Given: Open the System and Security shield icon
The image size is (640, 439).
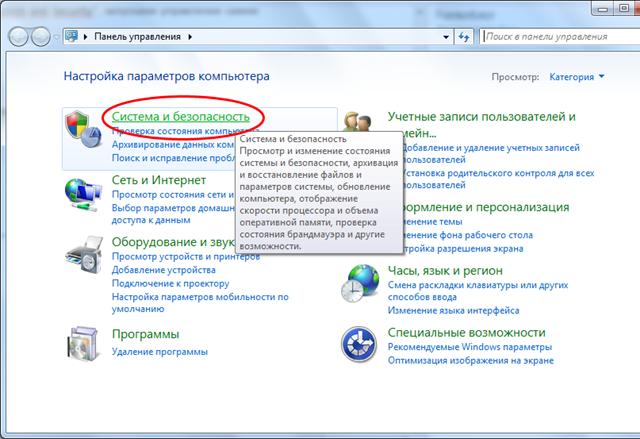Looking at the screenshot, I should click(x=83, y=129).
